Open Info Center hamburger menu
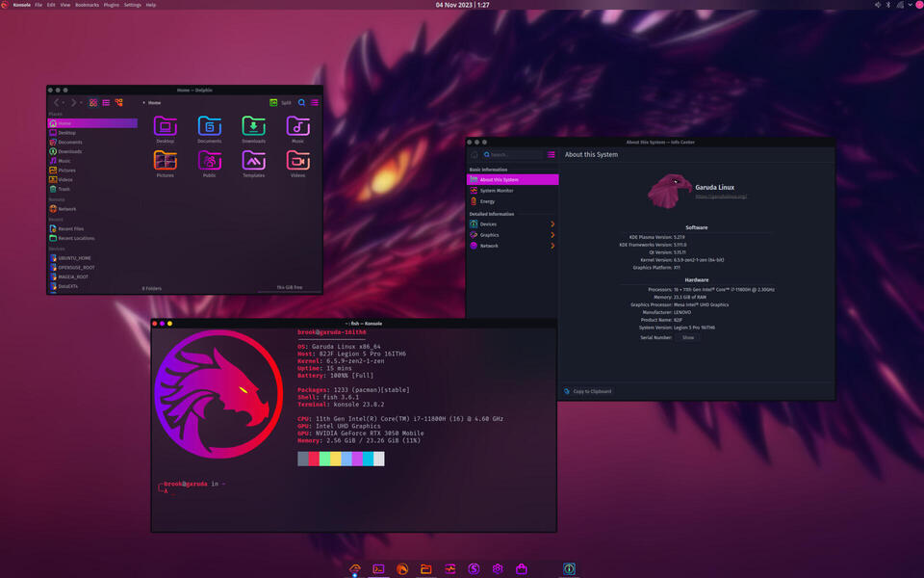 (551, 154)
